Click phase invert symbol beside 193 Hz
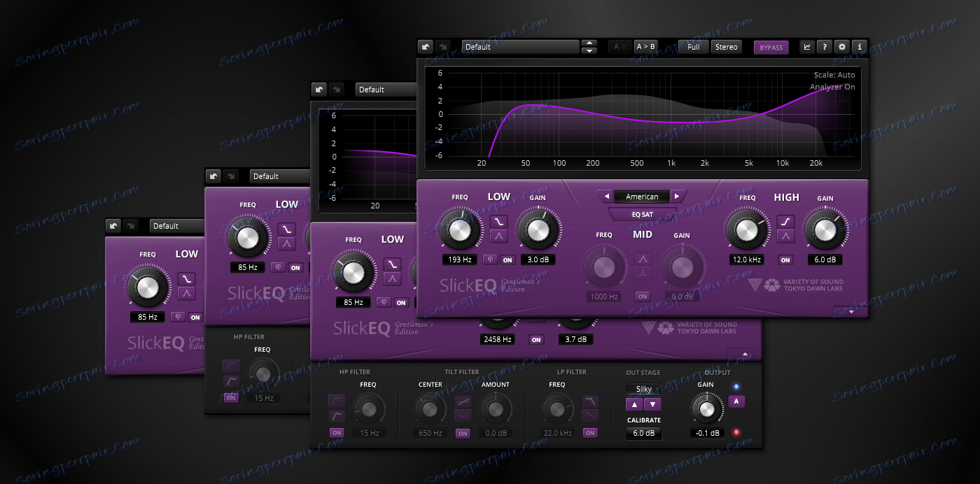Image resolution: width=980 pixels, height=484 pixels. (491, 259)
